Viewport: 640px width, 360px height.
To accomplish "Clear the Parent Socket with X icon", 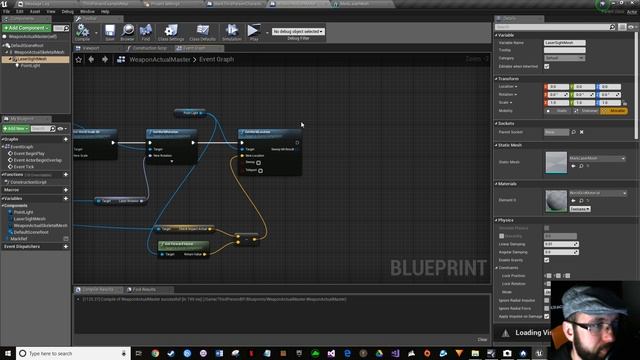I will coord(582,132).
